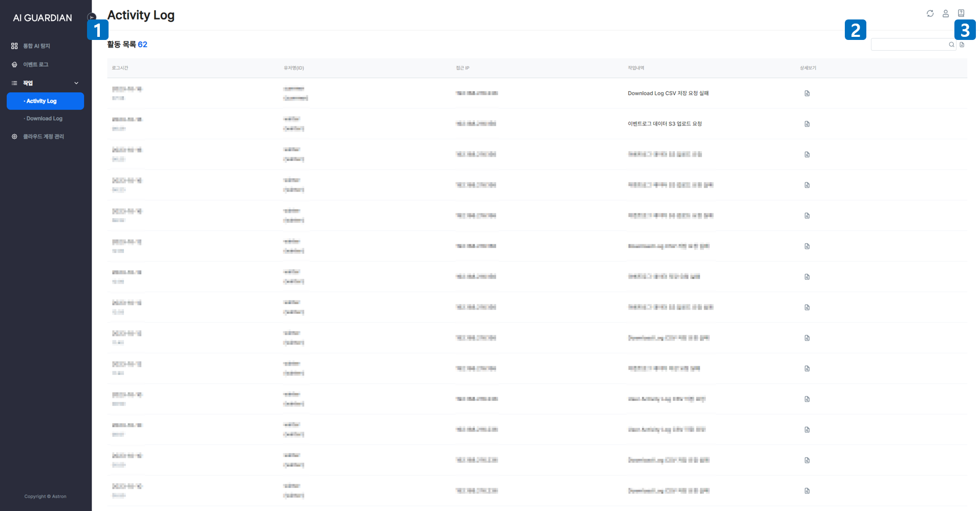Click the 상세보기 column header

[x=808, y=68]
